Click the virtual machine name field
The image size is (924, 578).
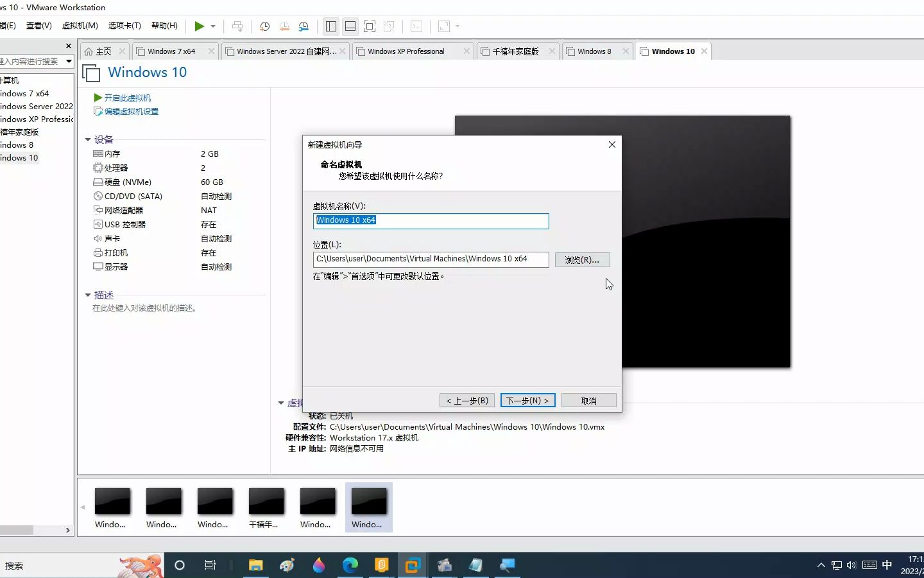[431, 220]
